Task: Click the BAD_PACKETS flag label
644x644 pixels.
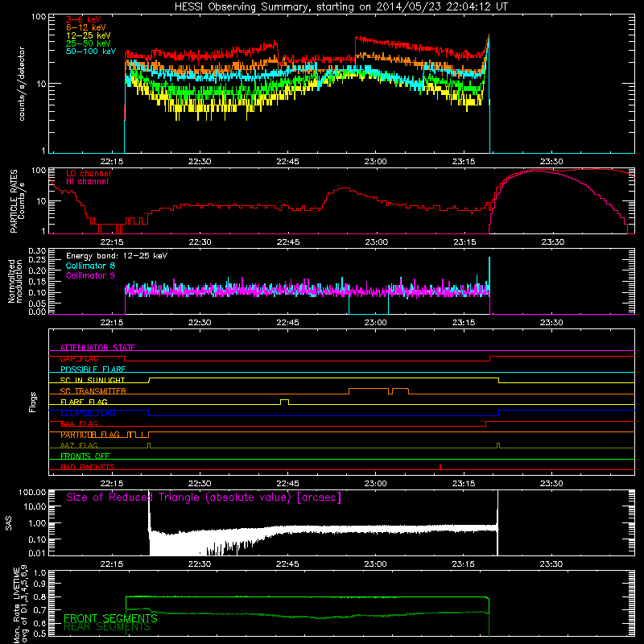Action: pos(88,467)
